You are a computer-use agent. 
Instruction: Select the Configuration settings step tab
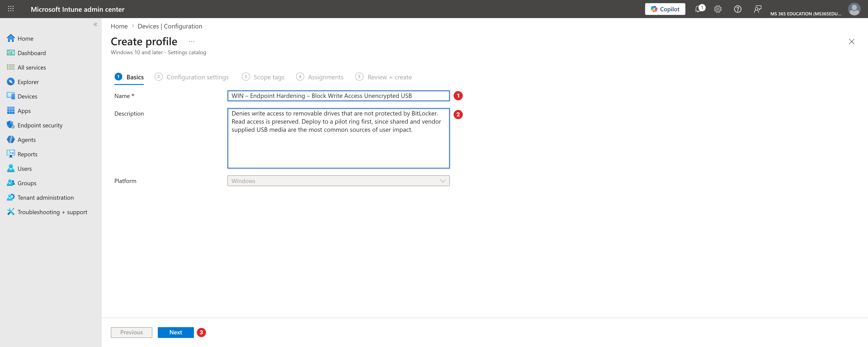[192, 77]
